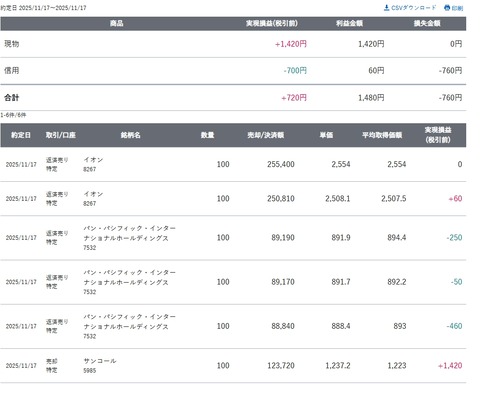Click the -250 realized loss value
The height and width of the screenshot is (393, 480).
(454, 238)
